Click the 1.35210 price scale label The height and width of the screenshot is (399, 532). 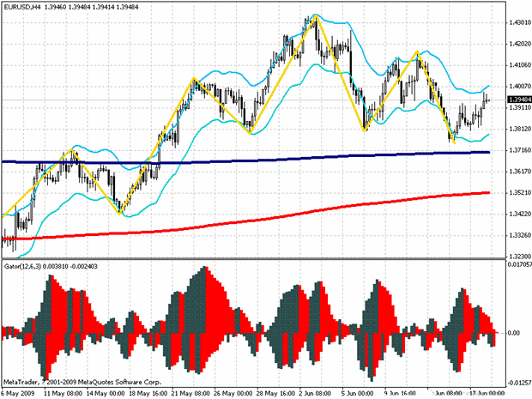pyautogui.click(x=520, y=193)
